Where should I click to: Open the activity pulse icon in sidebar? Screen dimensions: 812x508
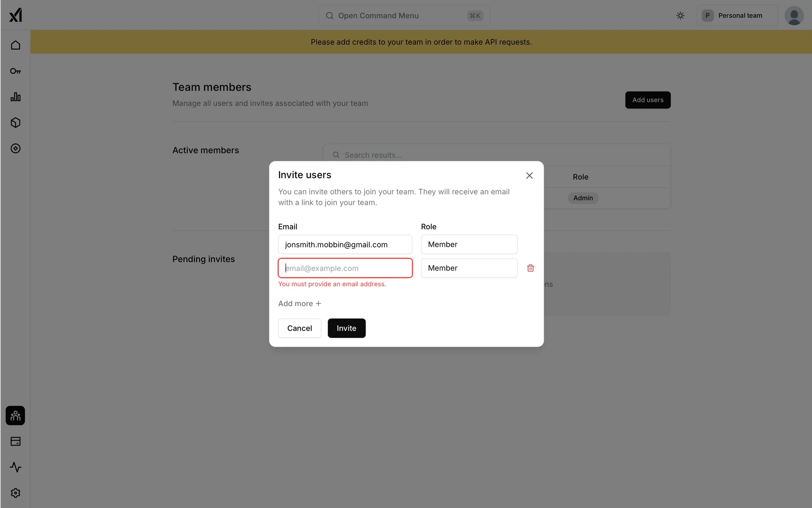(16, 467)
